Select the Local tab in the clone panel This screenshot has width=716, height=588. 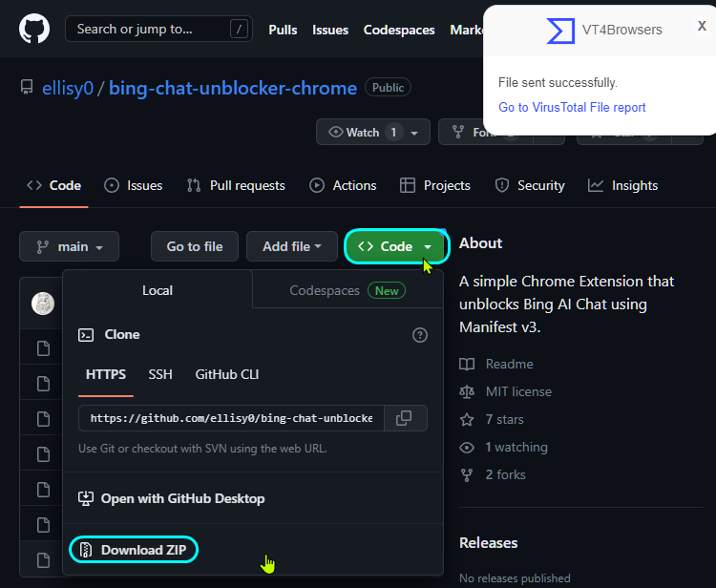coord(158,290)
